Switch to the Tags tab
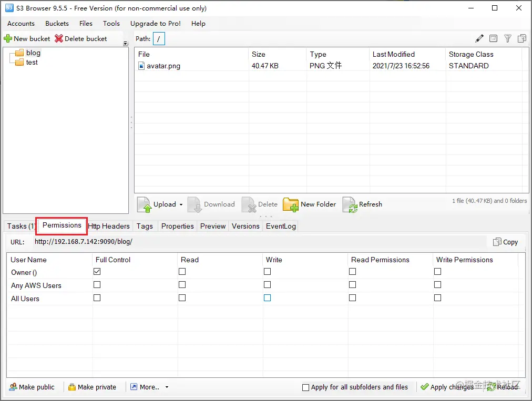The width and height of the screenshot is (532, 401). click(x=145, y=227)
